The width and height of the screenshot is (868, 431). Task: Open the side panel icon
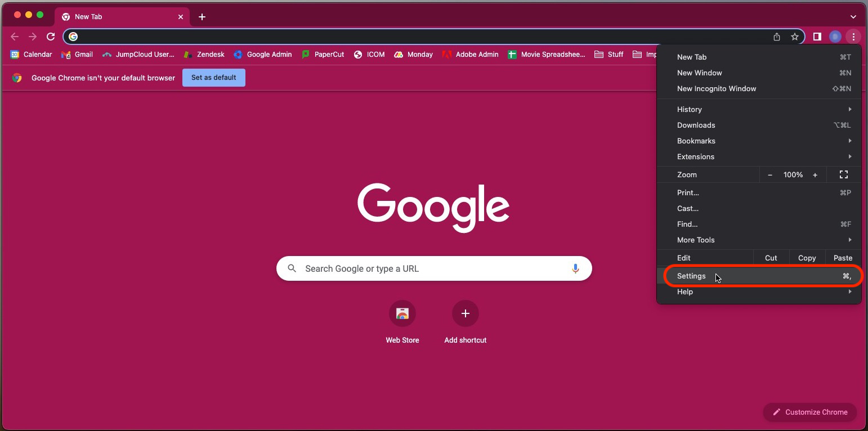pyautogui.click(x=817, y=37)
